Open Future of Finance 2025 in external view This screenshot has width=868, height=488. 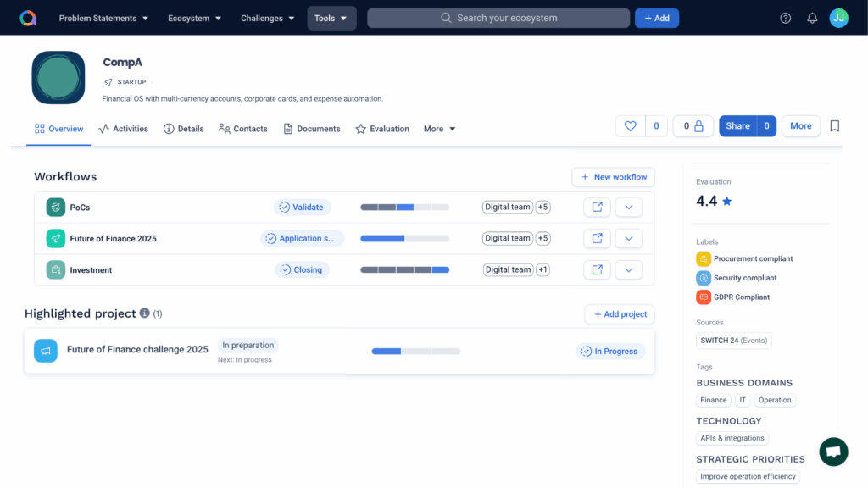pyautogui.click(x=597, y=238)
